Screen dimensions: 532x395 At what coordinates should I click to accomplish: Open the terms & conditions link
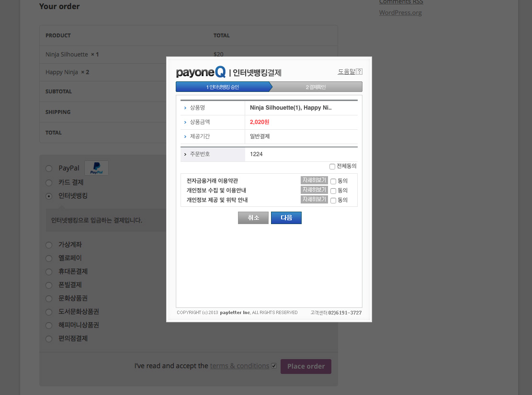click(239, 366)
